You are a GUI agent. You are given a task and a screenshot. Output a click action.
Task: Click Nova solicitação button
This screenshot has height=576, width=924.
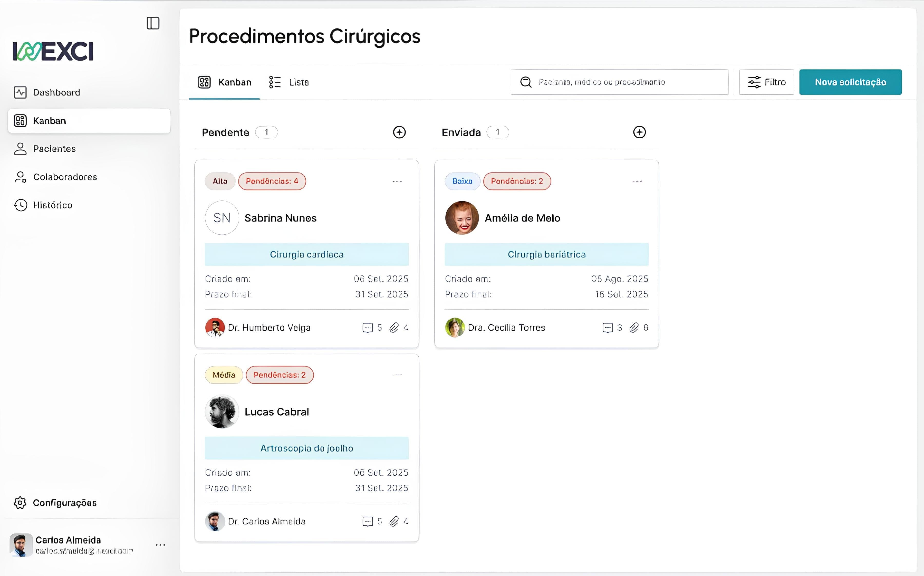[x=850, y=82]
